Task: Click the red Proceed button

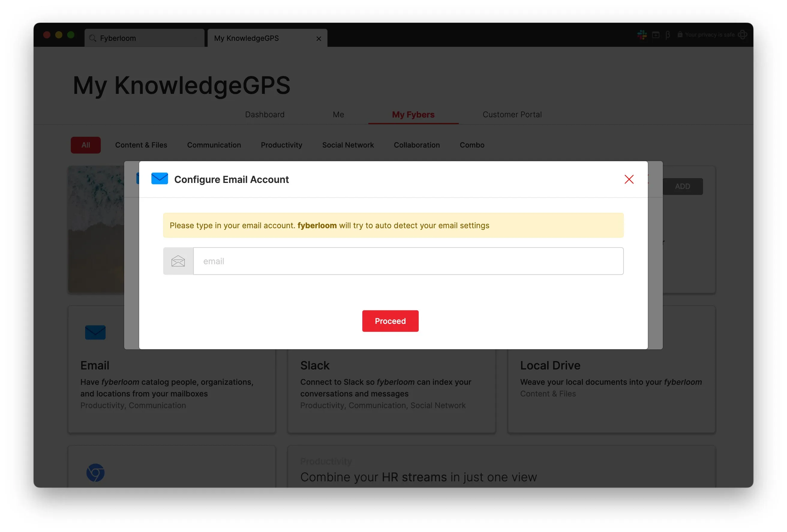Action: [390, 321]
